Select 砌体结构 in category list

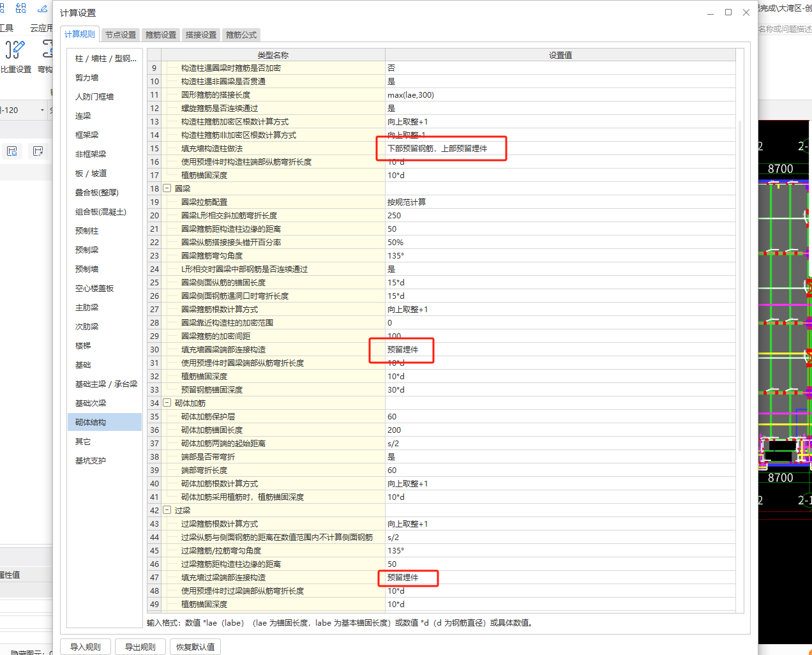pyautogui.click(x=105, y=423)
